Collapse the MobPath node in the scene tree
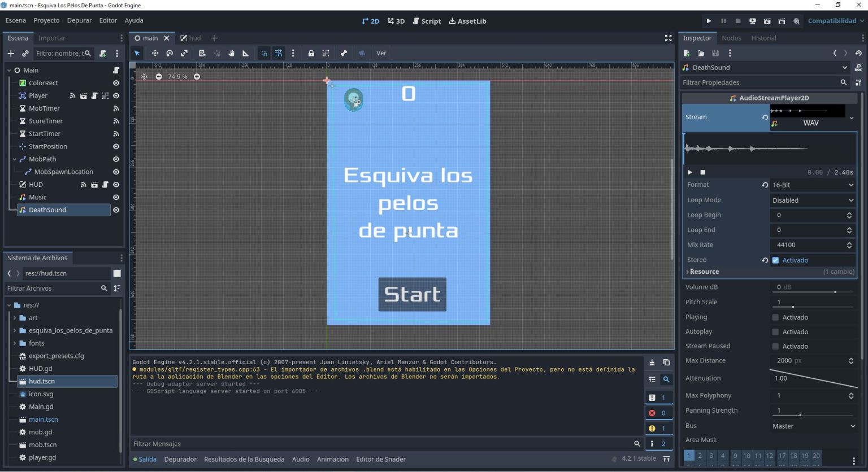 14,159
